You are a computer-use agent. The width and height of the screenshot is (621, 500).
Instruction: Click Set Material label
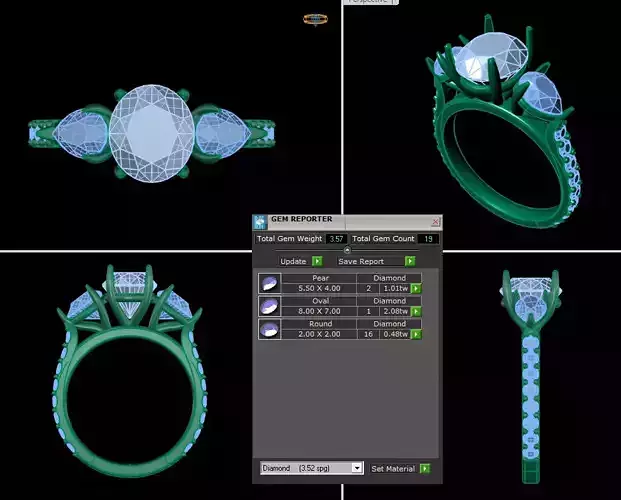pos(393,469)
